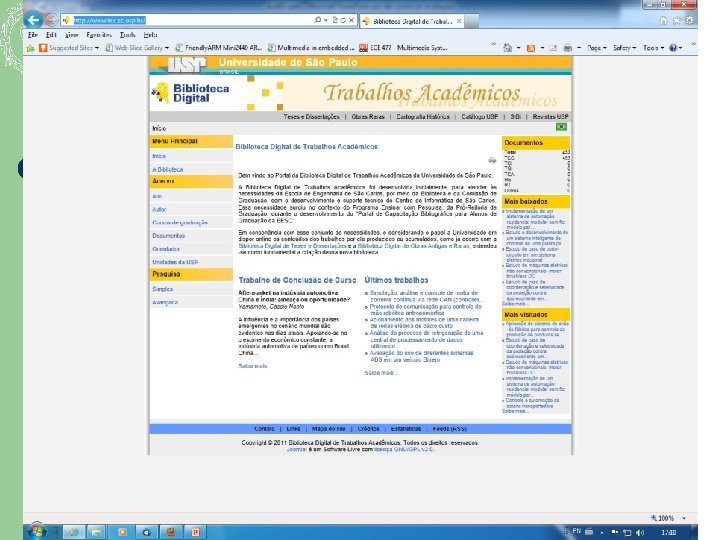Click A Biblioteca in the left menu
This screenshot has width=720, height=540.
click(168, 169)
